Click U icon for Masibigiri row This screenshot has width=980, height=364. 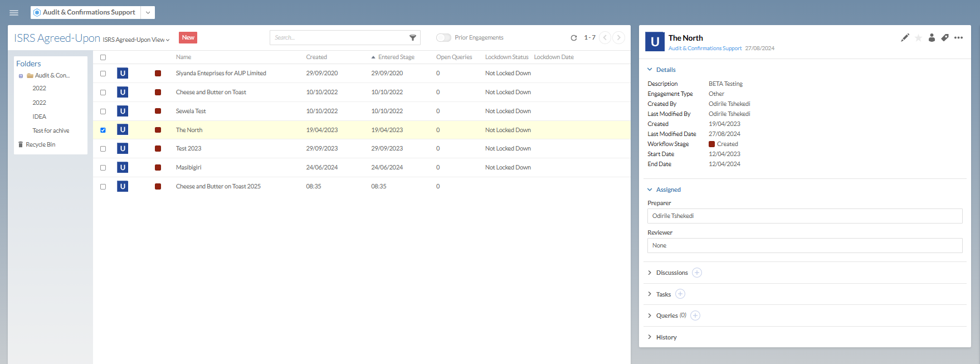point(123,167)
